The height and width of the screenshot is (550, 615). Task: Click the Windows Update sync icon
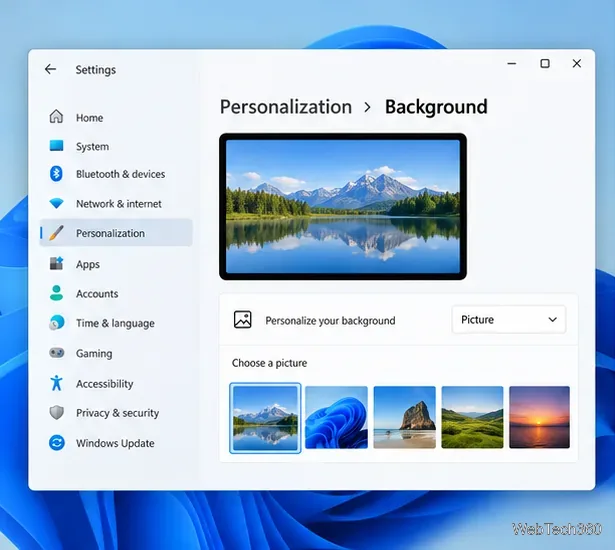coord(57,443)
